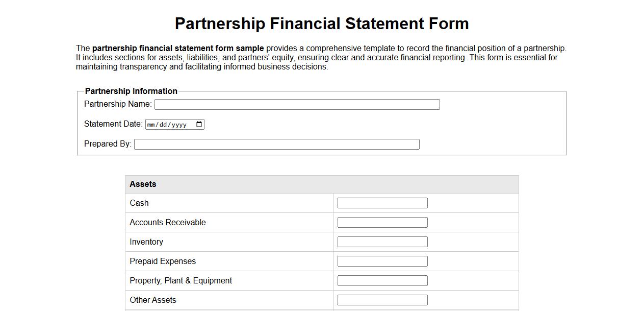Click the Prepaid Expenses row label

pyautogui.click(x=162, y=261)
